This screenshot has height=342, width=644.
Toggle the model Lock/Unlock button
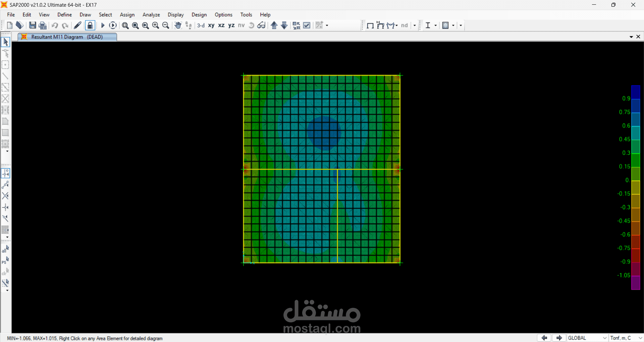coord(90,25)
